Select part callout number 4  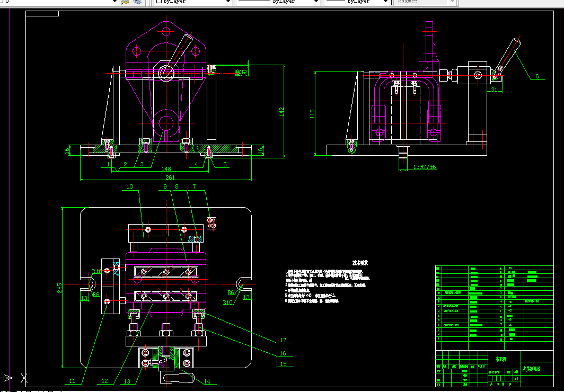[x=196, y=164]
